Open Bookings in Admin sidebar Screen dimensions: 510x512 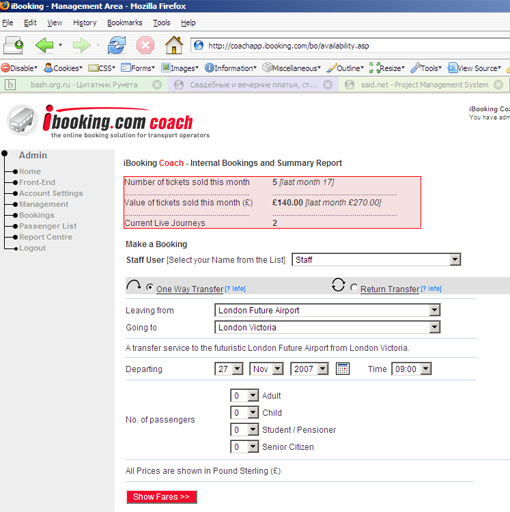[x=37, y=215]
